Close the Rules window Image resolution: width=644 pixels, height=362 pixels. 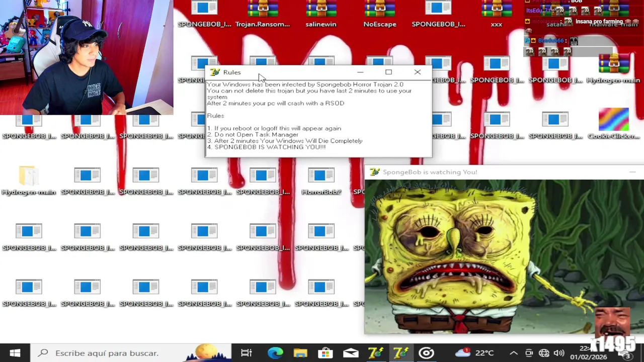click(x=418, y=72)
